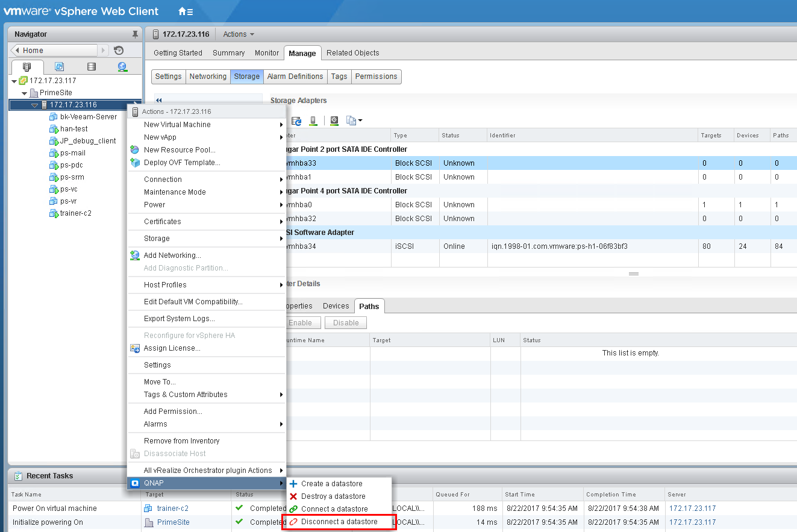Viewport: 797px width, 532px height.
Task: Click the Recent Tasks panel icon
Action: point(18,476)
